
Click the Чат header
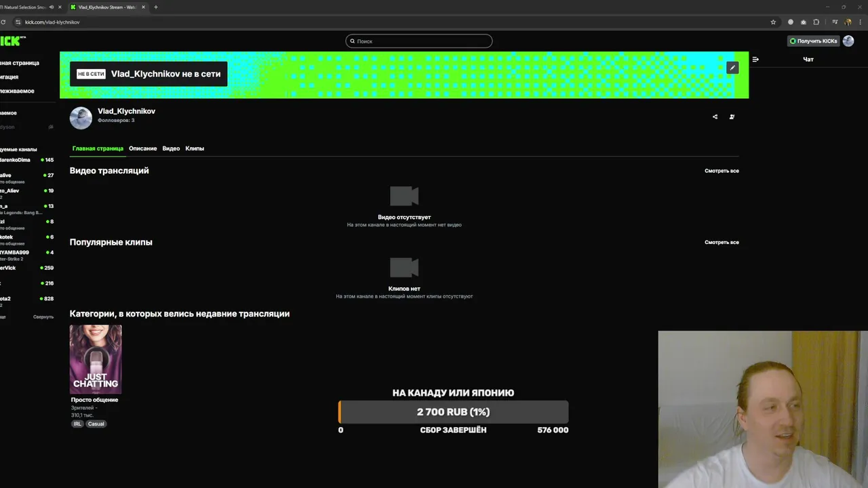808,60
